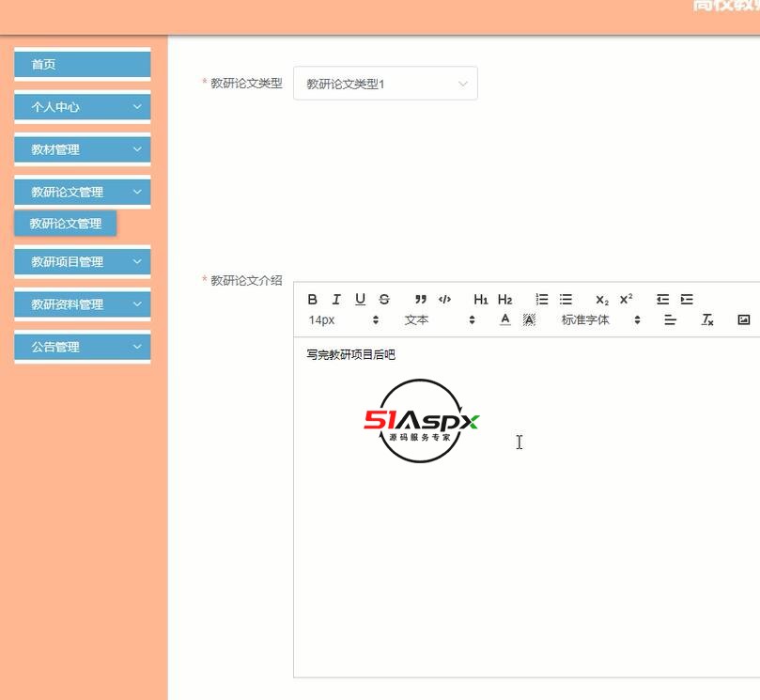The height and width of the screenshot is (700, 760).
Task: Open text alignment options
Action: [x=671, y=319]
